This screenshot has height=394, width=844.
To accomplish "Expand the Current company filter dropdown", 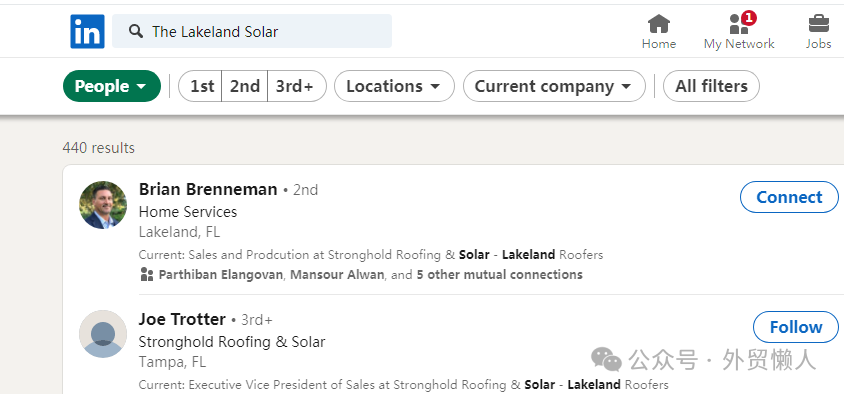I will coord(554,86).
